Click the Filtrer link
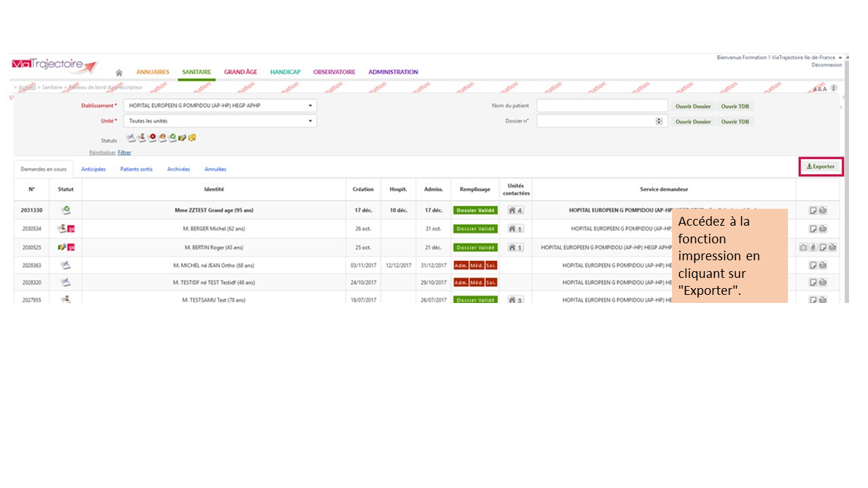 coord(124,153)
